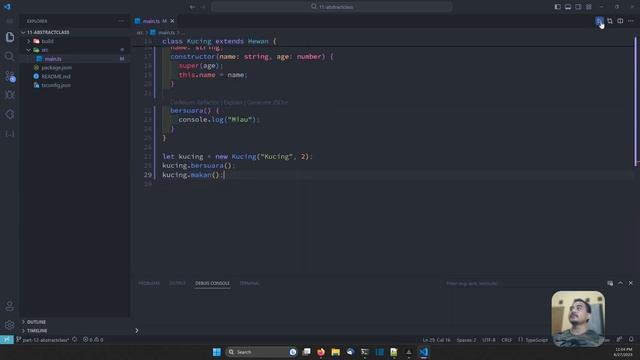Expand the Timeline section

coord(75,331)
